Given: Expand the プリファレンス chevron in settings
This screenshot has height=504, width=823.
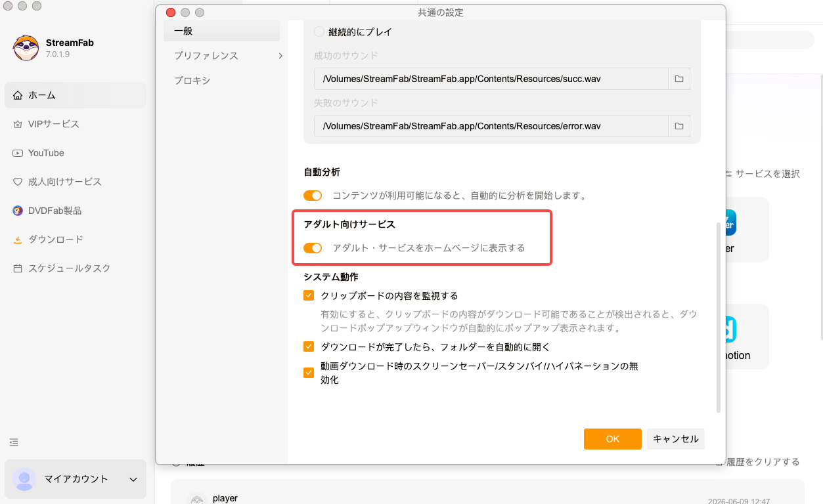Looking at the screenshot, I should click(280, 56).
